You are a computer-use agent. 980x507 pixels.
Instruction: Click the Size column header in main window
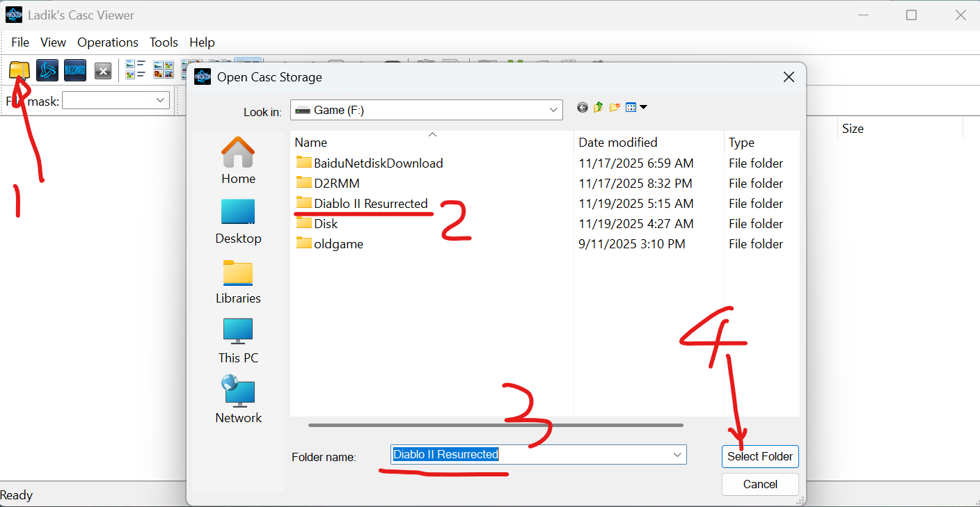[899, 129]
